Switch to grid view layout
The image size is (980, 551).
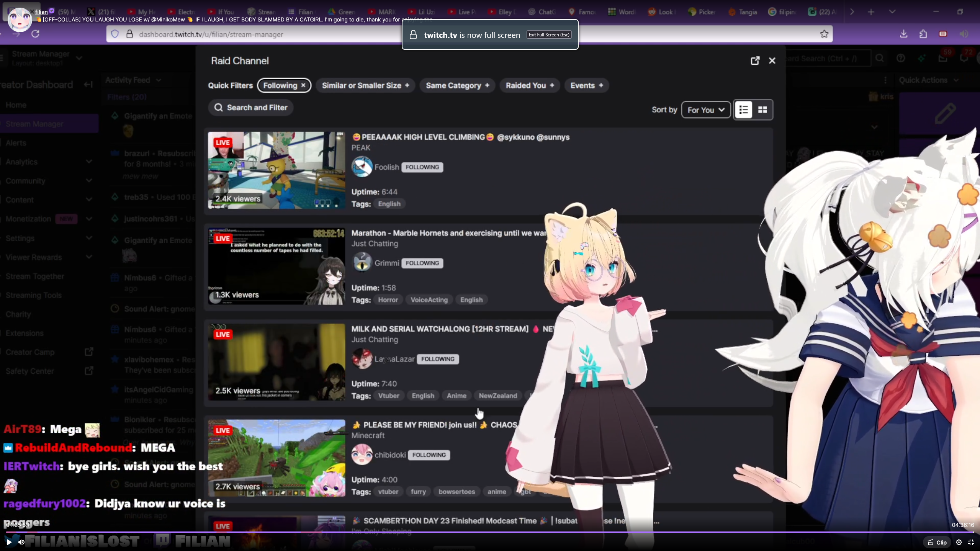(x=762, y=110)
